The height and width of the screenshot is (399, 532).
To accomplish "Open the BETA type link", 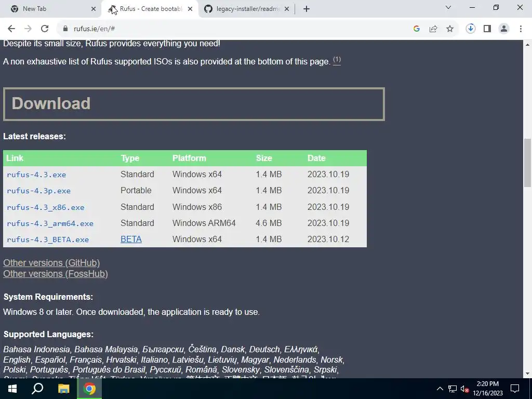I will coord(131,239).
